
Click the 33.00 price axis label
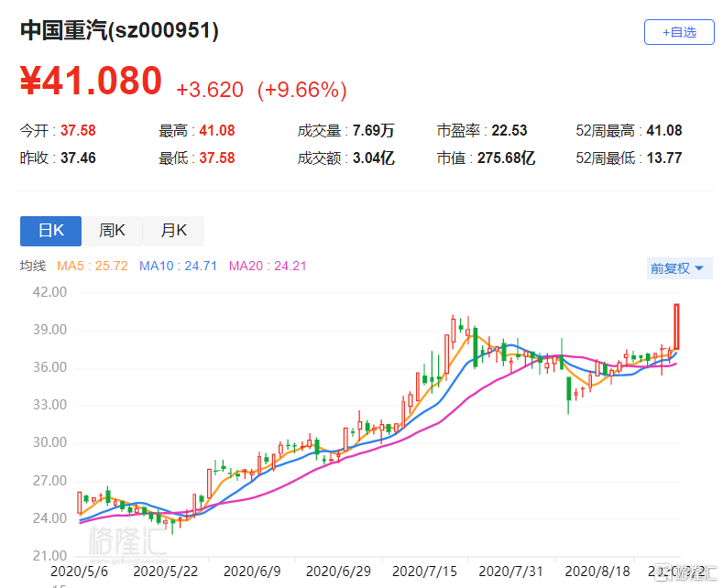point(49,405)
